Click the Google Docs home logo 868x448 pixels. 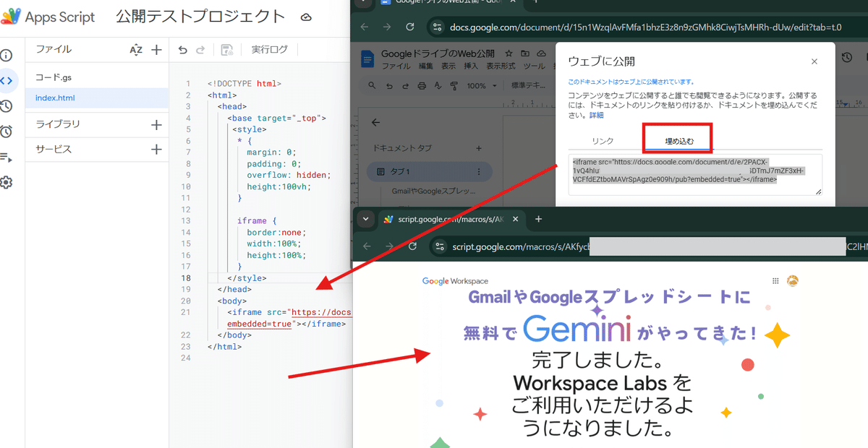pos(368,59)
